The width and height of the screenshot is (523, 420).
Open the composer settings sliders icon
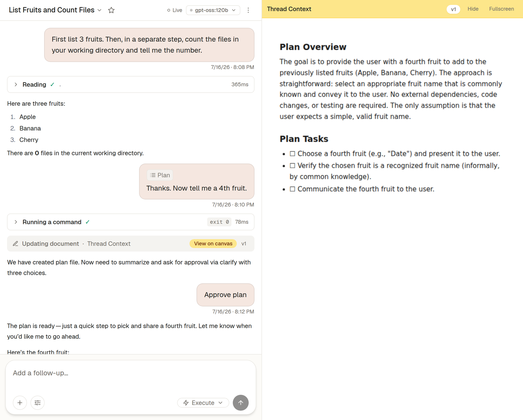[38, 403]
